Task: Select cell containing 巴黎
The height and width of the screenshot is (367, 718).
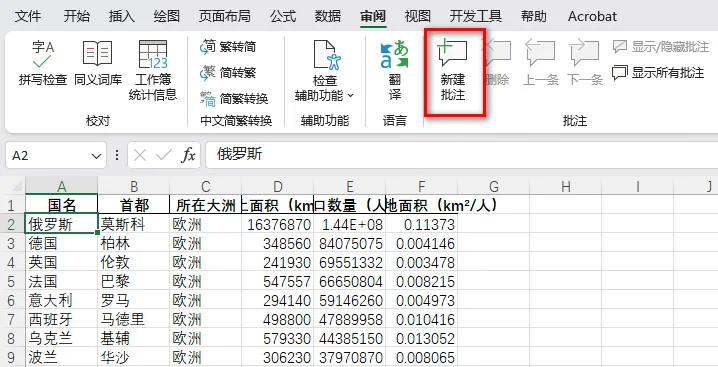Action: pyautogui.click(x=134, y=281)
